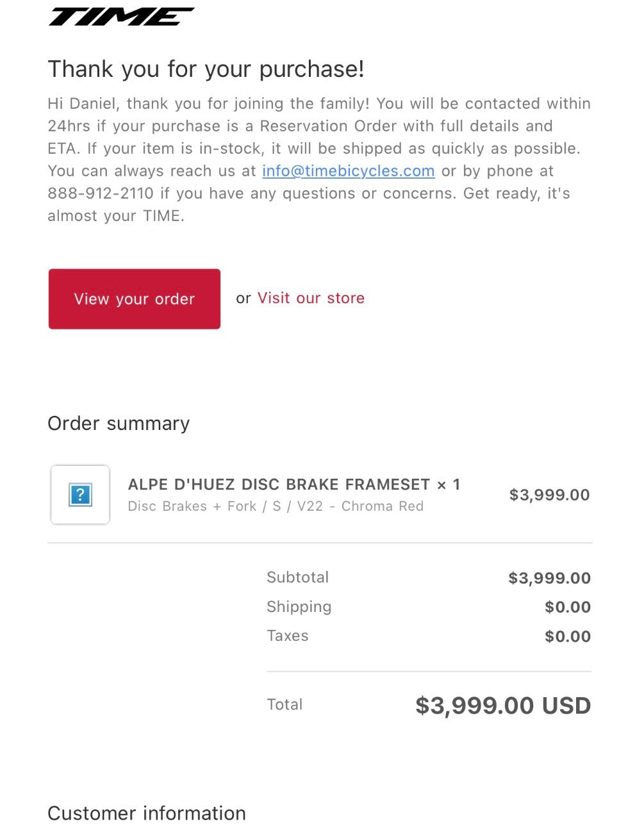Viewport: 644px width, 835px height.
Task: Click the Chroma Red variant description
Action: 276,506
